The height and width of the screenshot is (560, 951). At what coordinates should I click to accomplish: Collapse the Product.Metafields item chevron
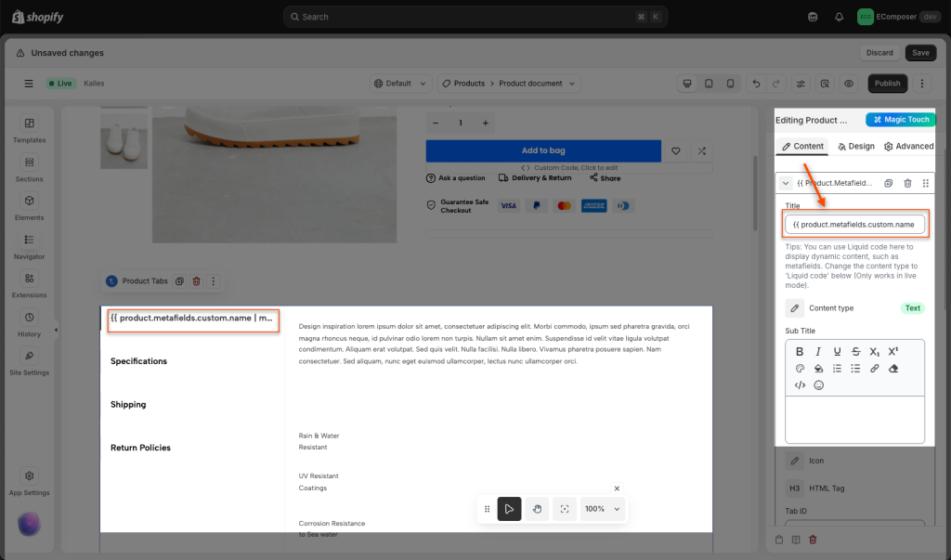pos(786,184)
